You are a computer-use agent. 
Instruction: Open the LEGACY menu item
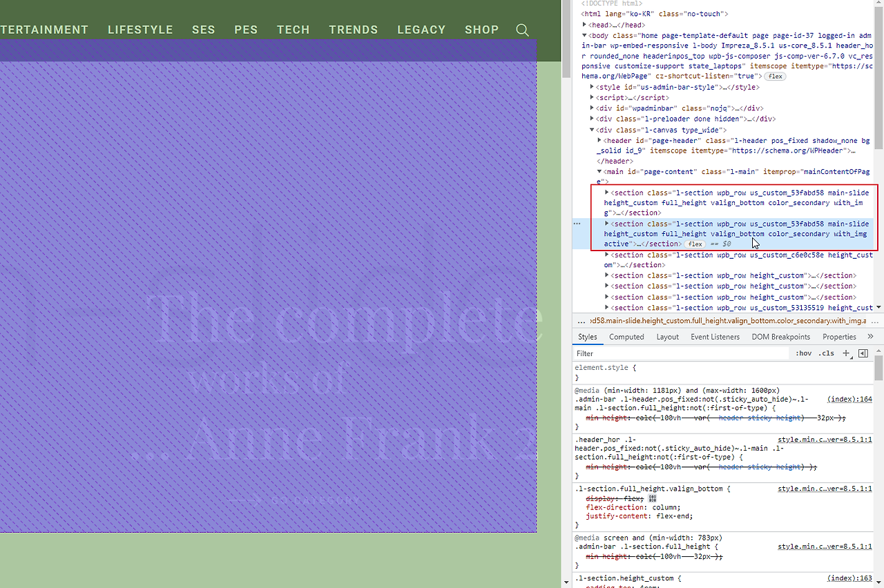click(421, 30)
